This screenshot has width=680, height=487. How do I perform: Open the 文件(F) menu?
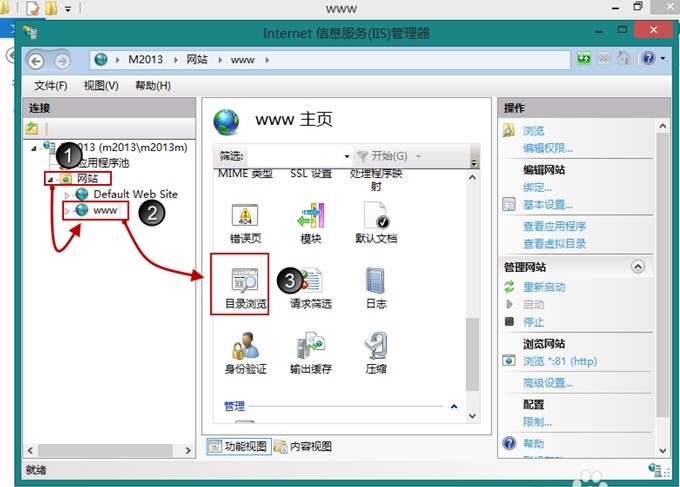click(x=51, y=86)
